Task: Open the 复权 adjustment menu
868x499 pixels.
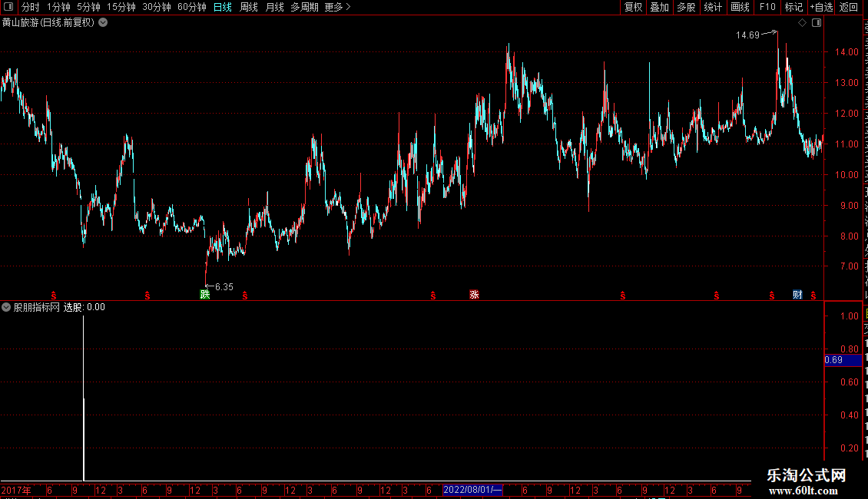Action: [x=633, y=7]
